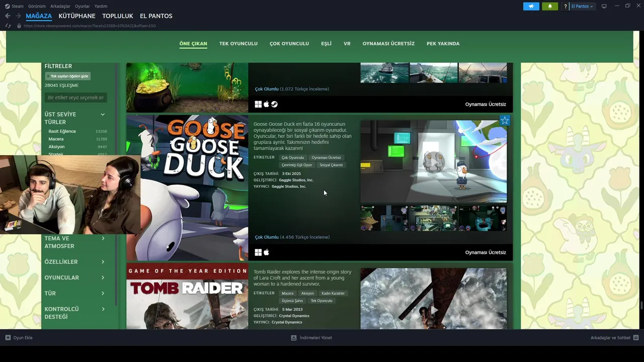
Task: Click the Steam logo in the menu bar
Action: [7, 6]
